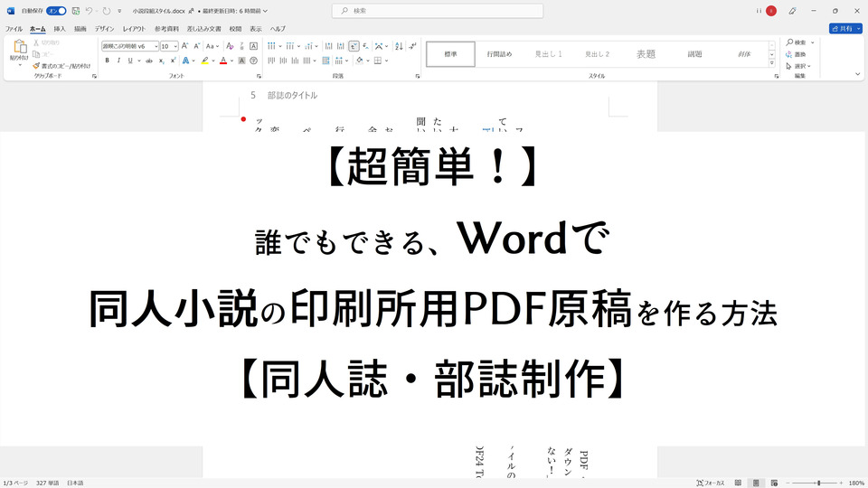Open the font size dropdown

tap(175, 46)
